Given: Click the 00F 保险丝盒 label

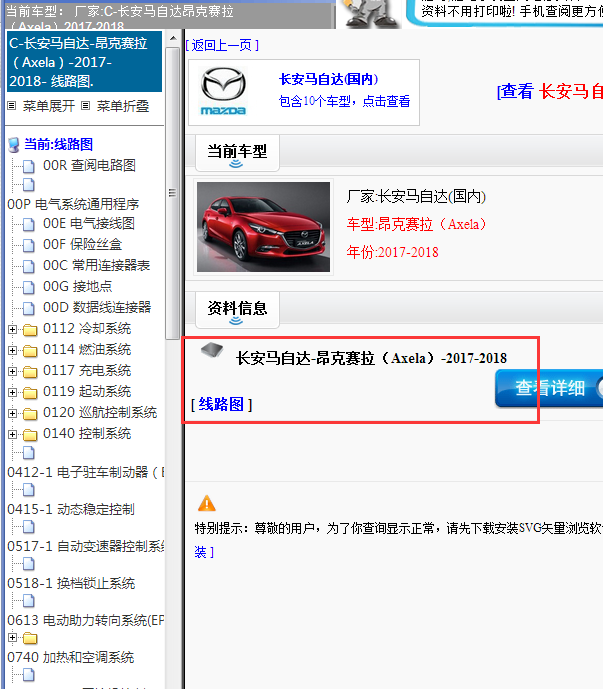Looking at the screenshot, I should click(82, 245).
